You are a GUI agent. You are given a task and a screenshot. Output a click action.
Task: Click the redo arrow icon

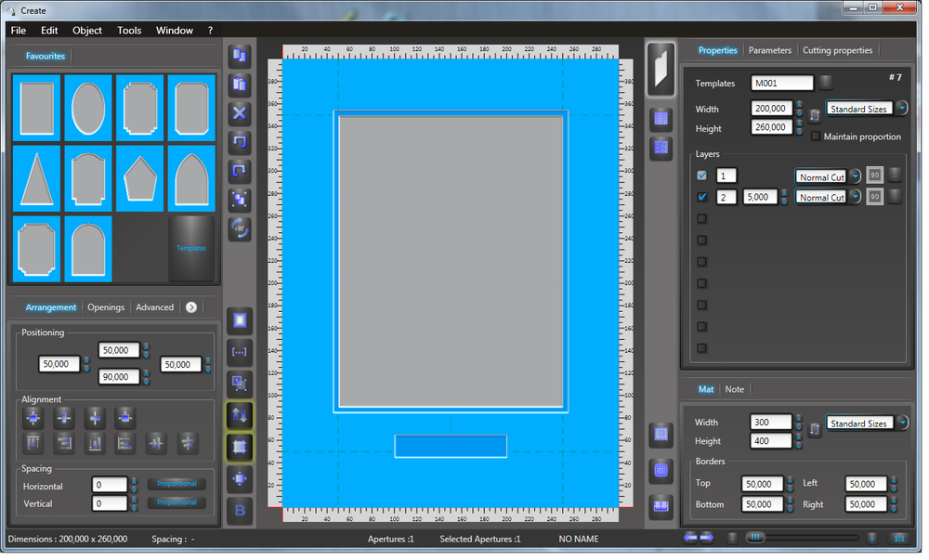coord(240,171)
